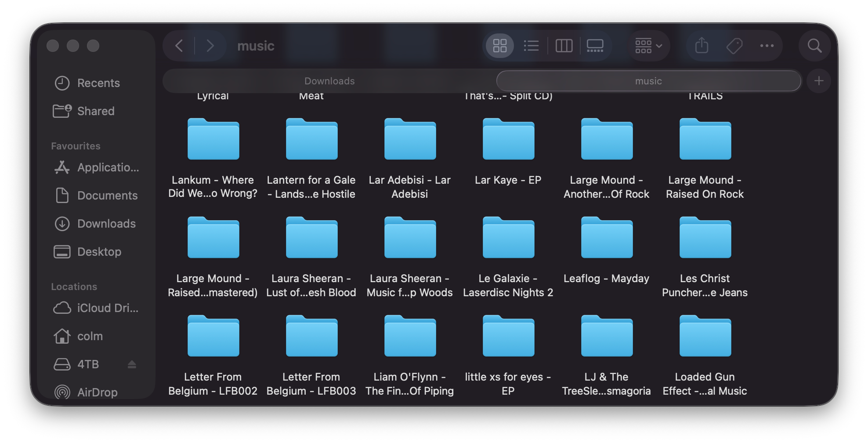Eject the 4TB drive
The height and width of the screenshot is (443, 868).
132,364
